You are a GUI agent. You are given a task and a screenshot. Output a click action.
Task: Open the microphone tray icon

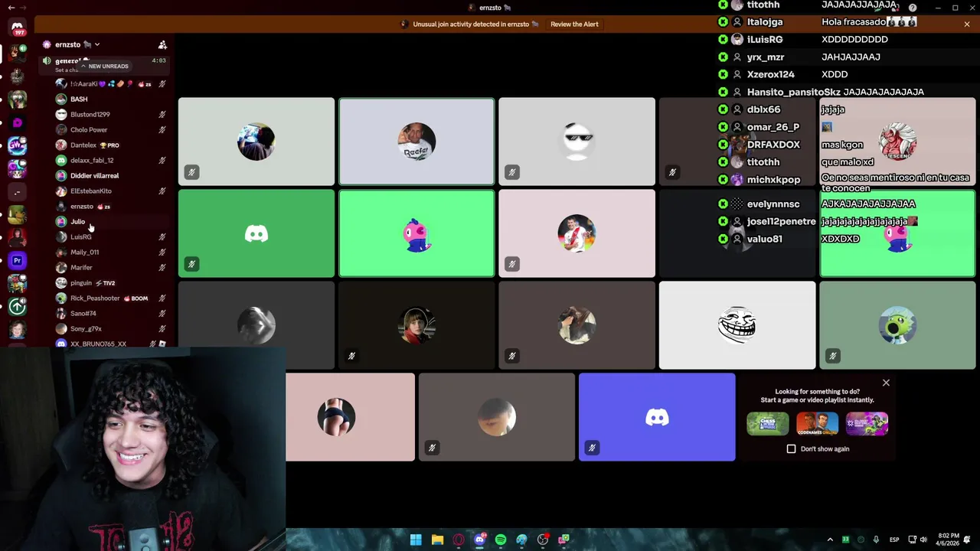(876, 540)
